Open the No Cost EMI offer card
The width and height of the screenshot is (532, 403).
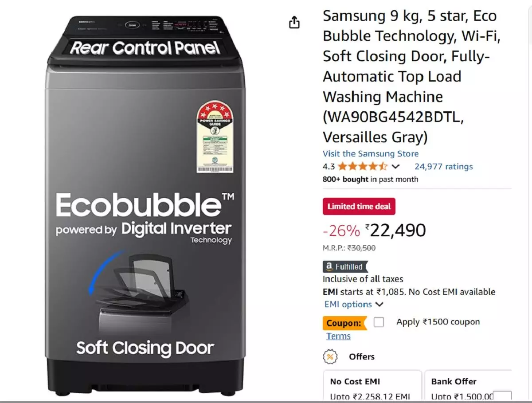(x=372, y=386)
